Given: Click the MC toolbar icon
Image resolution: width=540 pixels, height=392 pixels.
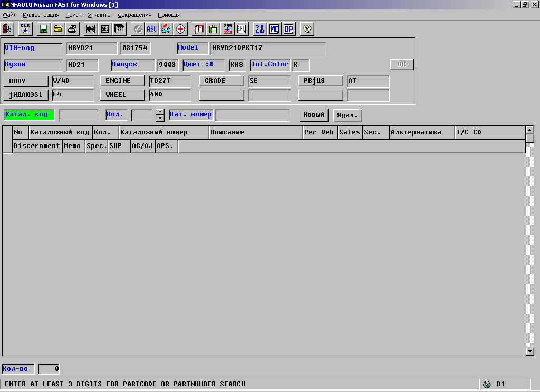Looking at the screenshot, I should (x=274, y=29).
